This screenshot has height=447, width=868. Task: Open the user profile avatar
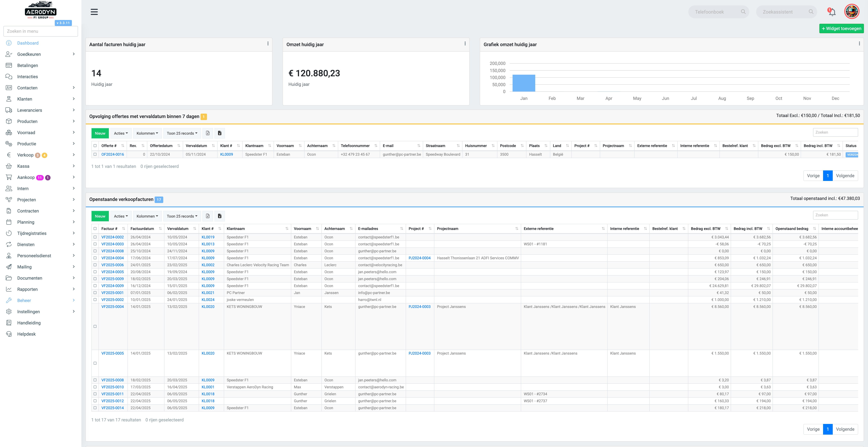tap(852, 12)
